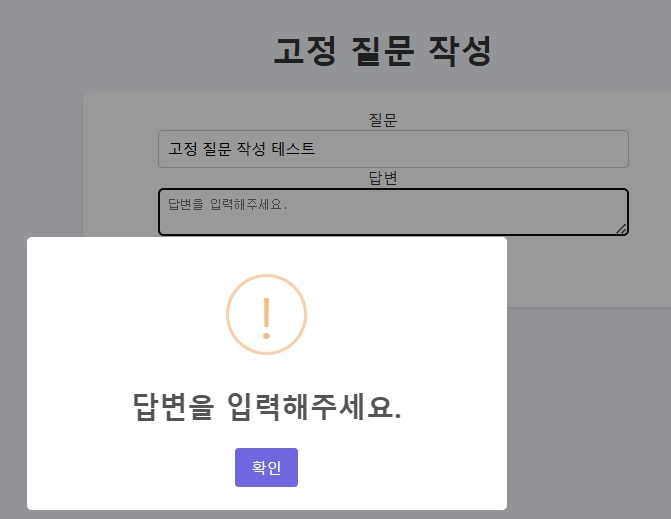Viewport: 671px width, 519px height.
Task: Click the 답변 label above the textarea
Action: (383, 178)
